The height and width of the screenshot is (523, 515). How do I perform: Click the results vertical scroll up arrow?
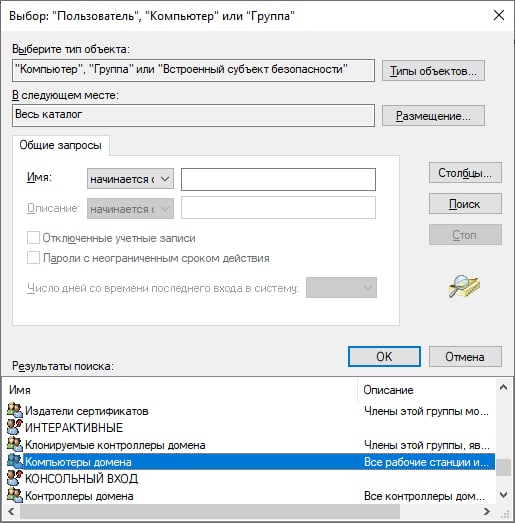pyautogui.click(x=504, y=387)
